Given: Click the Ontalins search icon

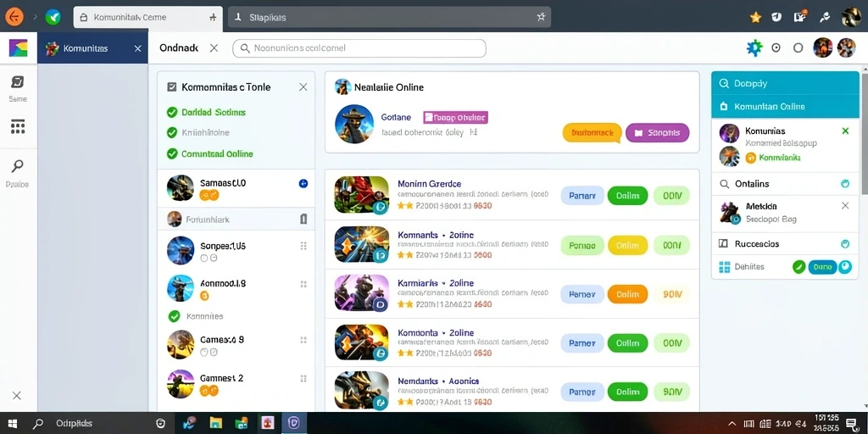Looking at the screenshot, I should click(x=724, y=184).
